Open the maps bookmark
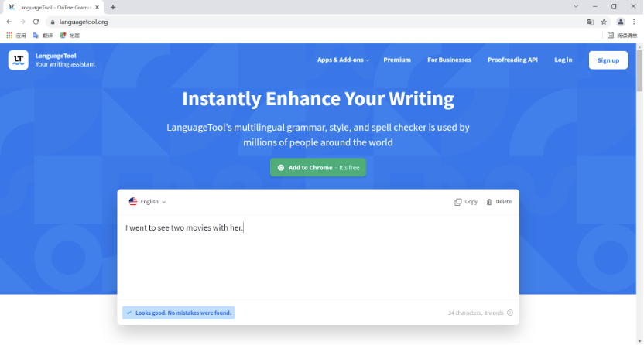The image size is (644, 345). [70, 36]
